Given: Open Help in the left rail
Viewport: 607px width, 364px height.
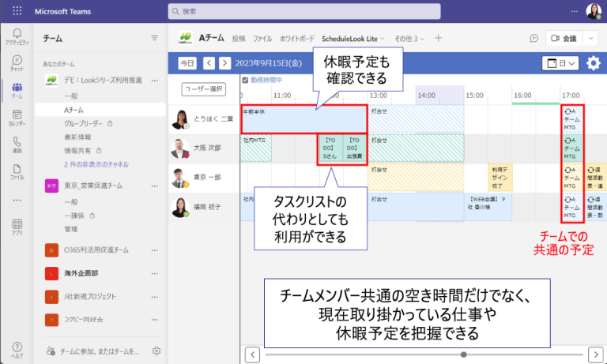Looking at the screenshot, I should tap(17, 350).
